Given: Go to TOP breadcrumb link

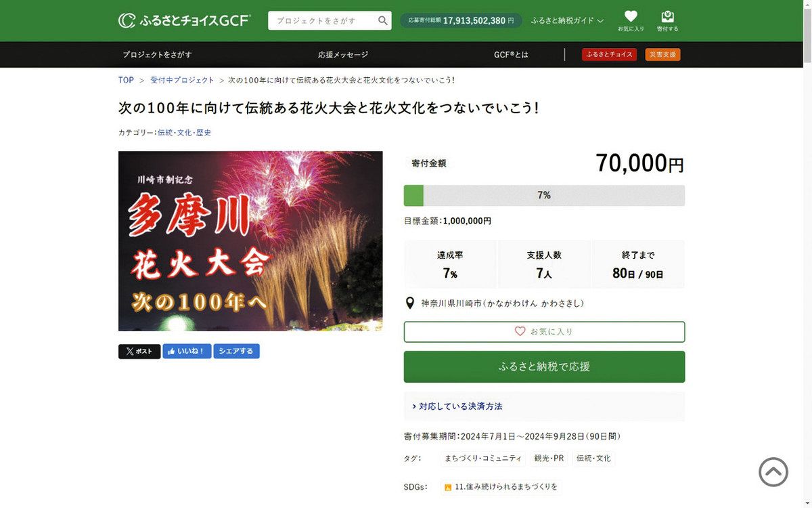Looking at the screenshot, I should [x=126, y=80].
